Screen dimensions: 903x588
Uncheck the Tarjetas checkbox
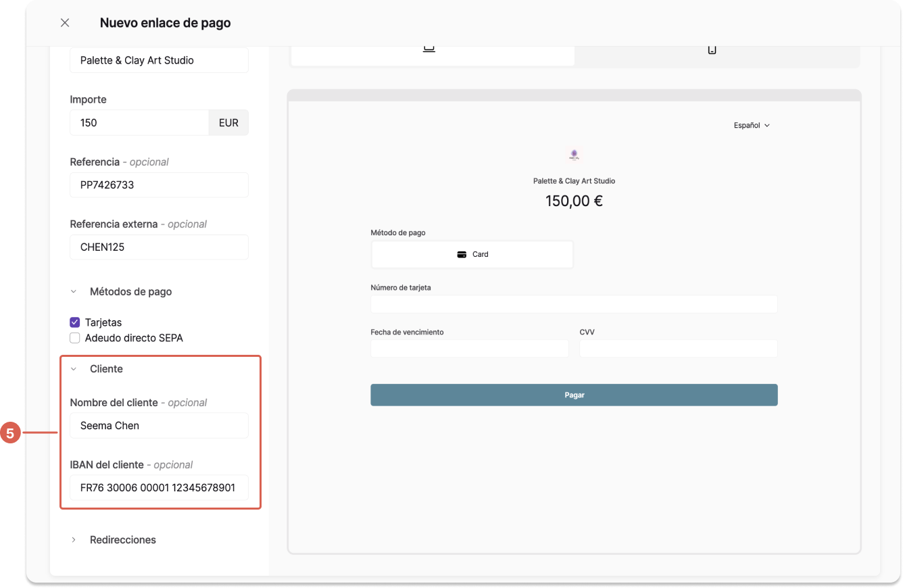[75, 322]
